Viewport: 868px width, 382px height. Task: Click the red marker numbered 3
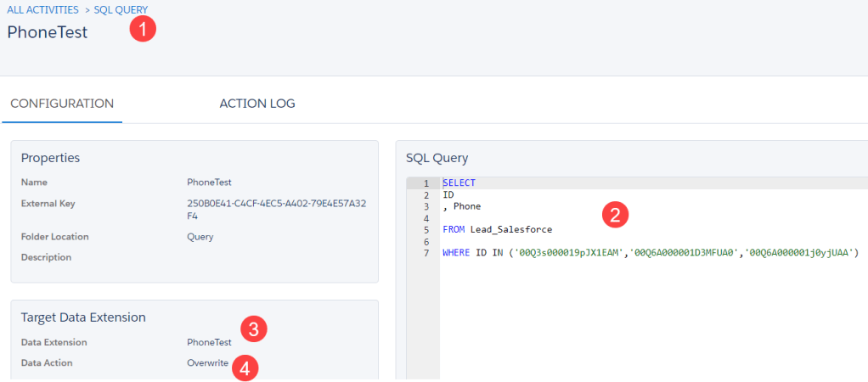(x=254, y=329)
